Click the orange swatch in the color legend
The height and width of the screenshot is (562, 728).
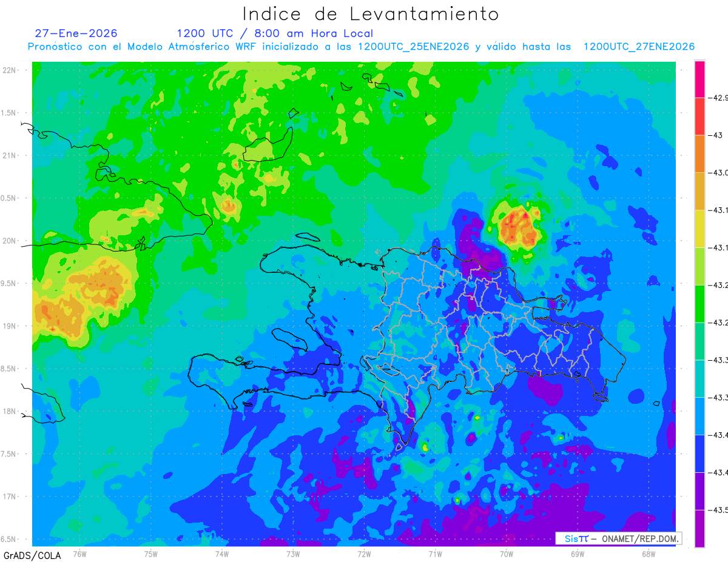699,154
